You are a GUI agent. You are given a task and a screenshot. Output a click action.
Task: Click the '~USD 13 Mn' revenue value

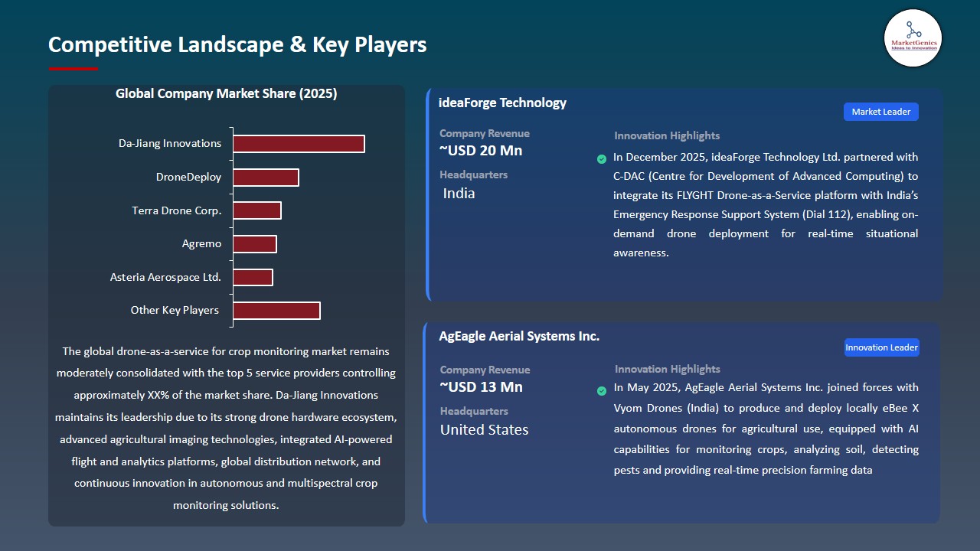482,387
